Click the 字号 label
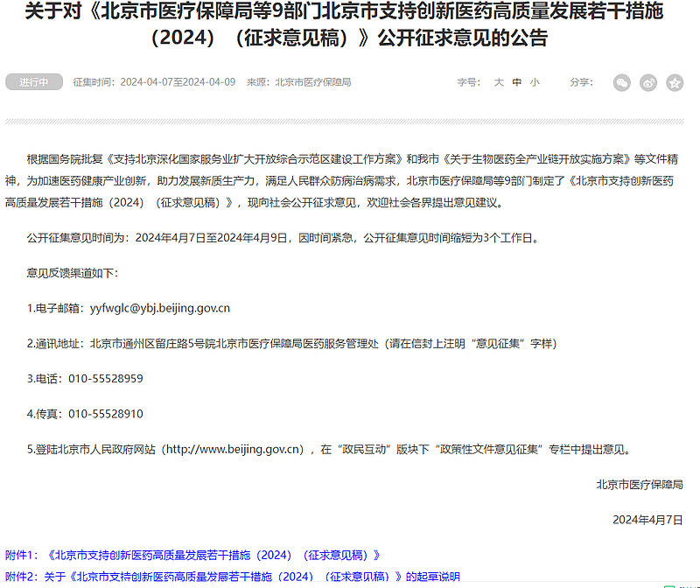700x588 pixels. pos(469,82)
